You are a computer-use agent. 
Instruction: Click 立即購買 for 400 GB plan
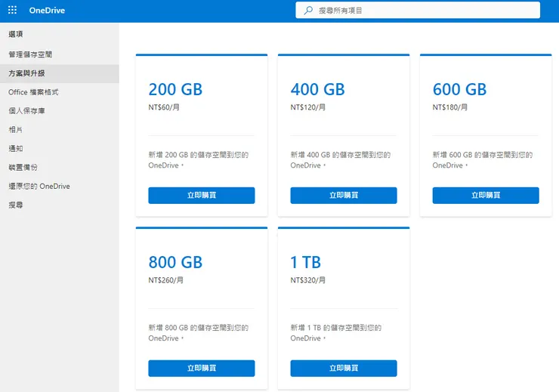(343, 196)
